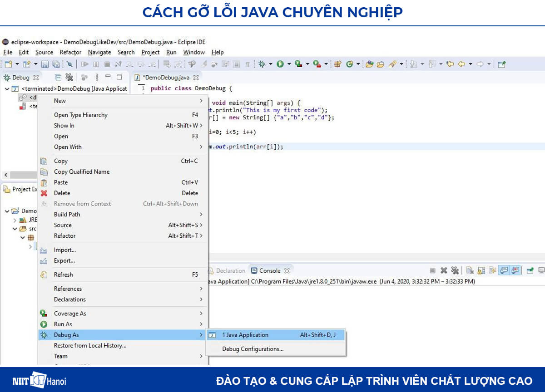Viewport: 545px width, 392px height.
Task: Toggle Show Console When Standard Out Changes
Action: (x=504, y=270)
